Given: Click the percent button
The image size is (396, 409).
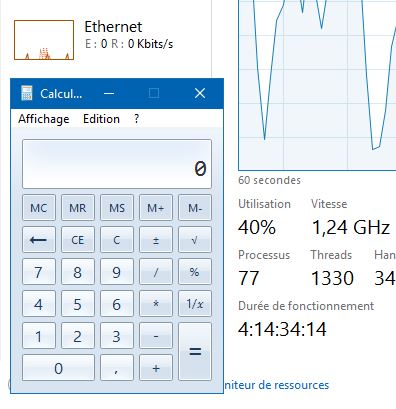Looking at the screenshot, I should [195, 272].
